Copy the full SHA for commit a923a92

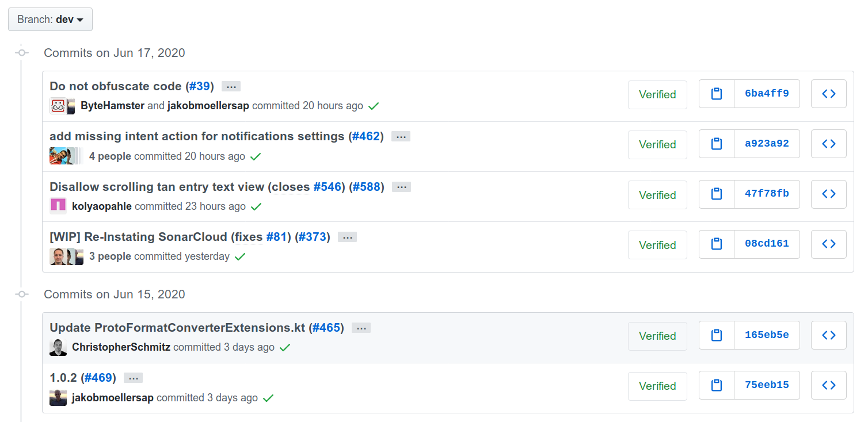716,144
